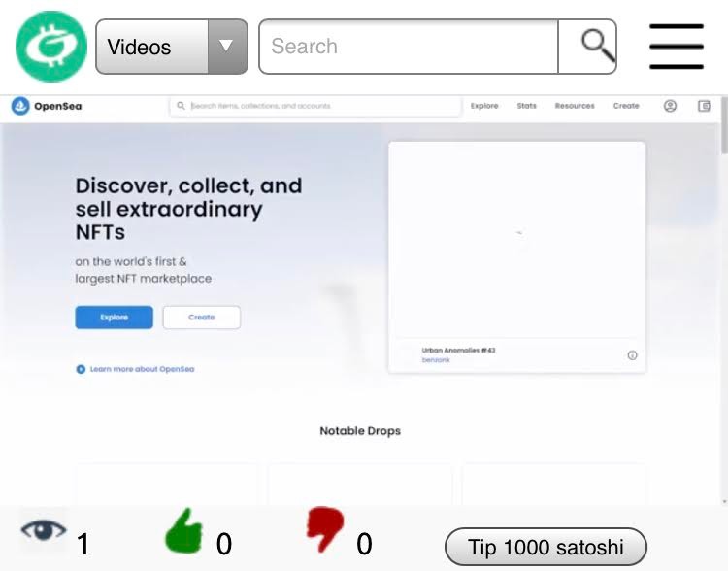
Task: Open the OpenSea Stats nav item
Action: tap(526, 106)
